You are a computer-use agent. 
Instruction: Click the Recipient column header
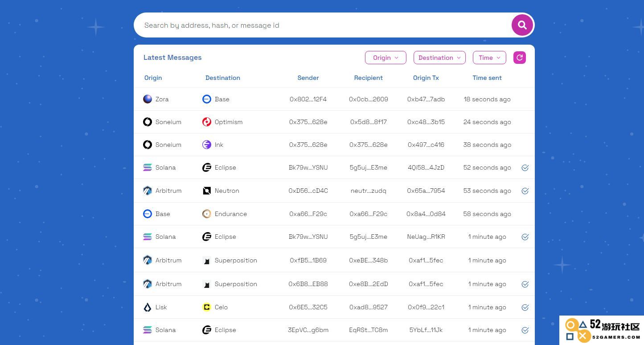[x=368, y=78]
